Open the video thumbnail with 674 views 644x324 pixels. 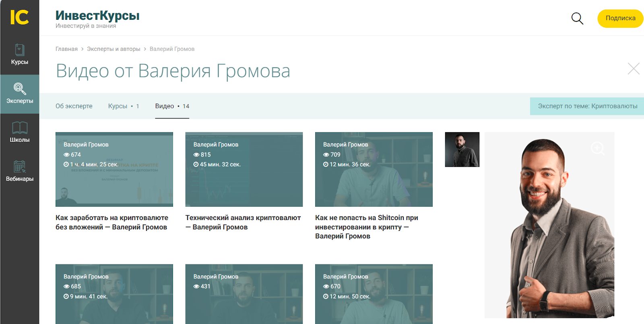pos(114,169)
